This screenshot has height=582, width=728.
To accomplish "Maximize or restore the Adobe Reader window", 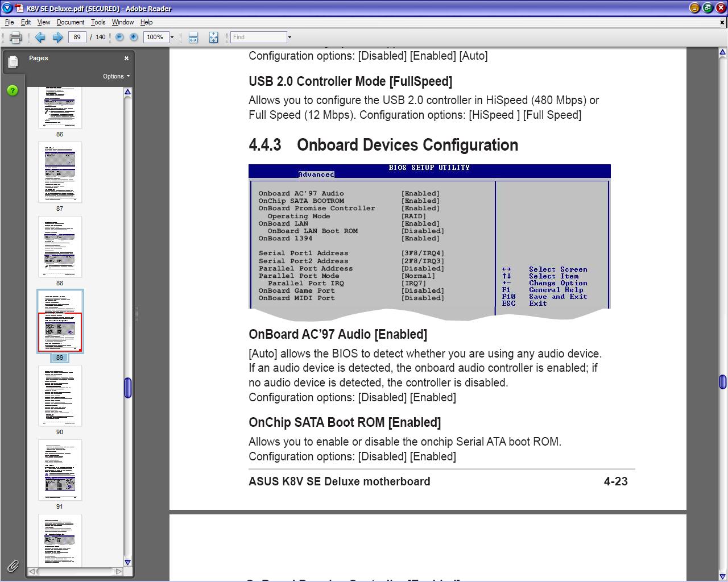I will coord(708,8).
